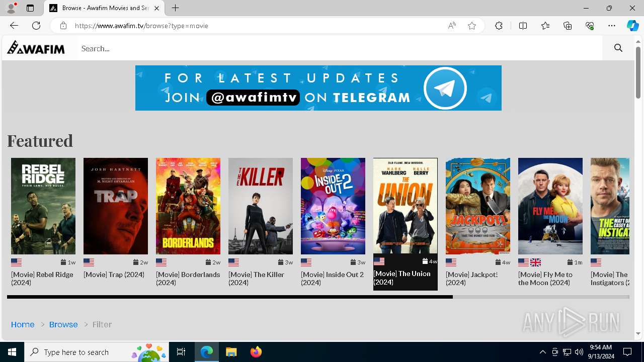Click the US flag under Rebel Ridge
The width and height of the screenshot is (644, 362).
(17, 262)
